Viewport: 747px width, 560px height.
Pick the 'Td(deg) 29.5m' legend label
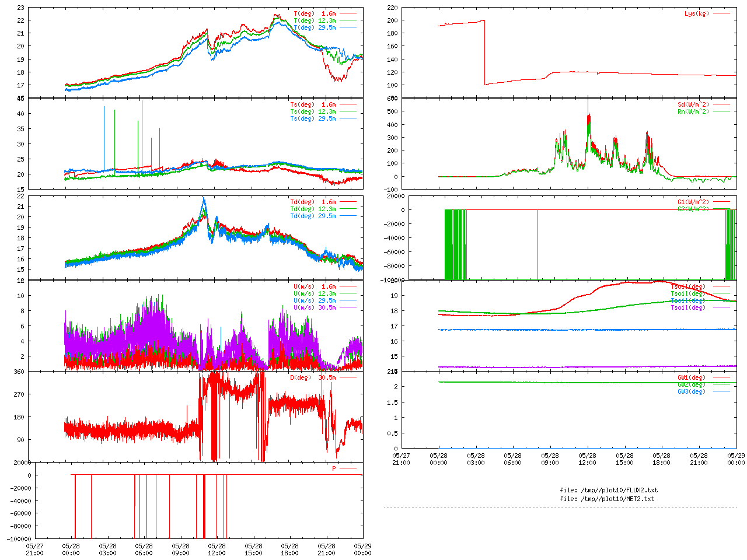coord(313,216)
